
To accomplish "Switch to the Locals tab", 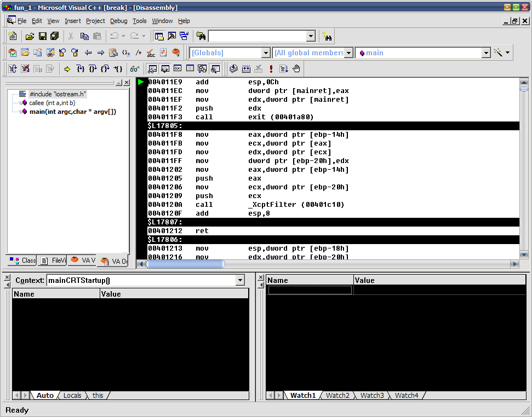I will 72,395.
